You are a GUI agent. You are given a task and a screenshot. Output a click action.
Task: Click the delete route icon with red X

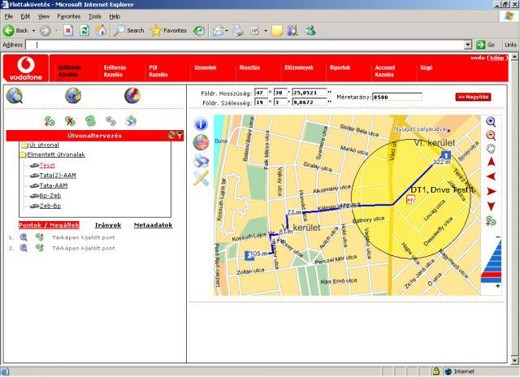point(70,121)
